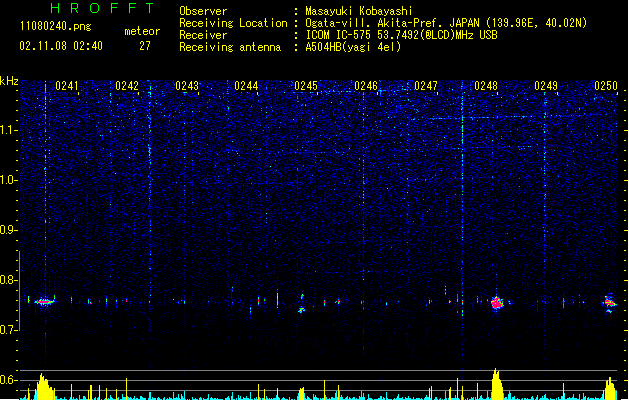Click the 0245 time marker
Viewport: 629px width, 400px height.
point(306,86)
